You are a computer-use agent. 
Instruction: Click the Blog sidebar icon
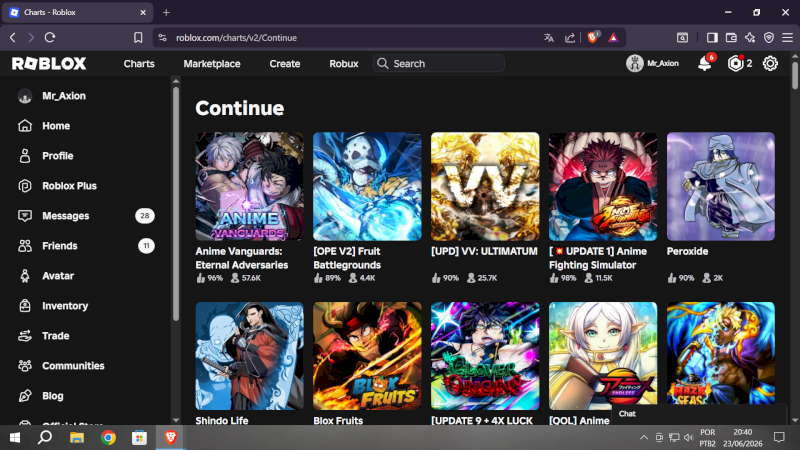pyautogui.click(x=24, y=396)
